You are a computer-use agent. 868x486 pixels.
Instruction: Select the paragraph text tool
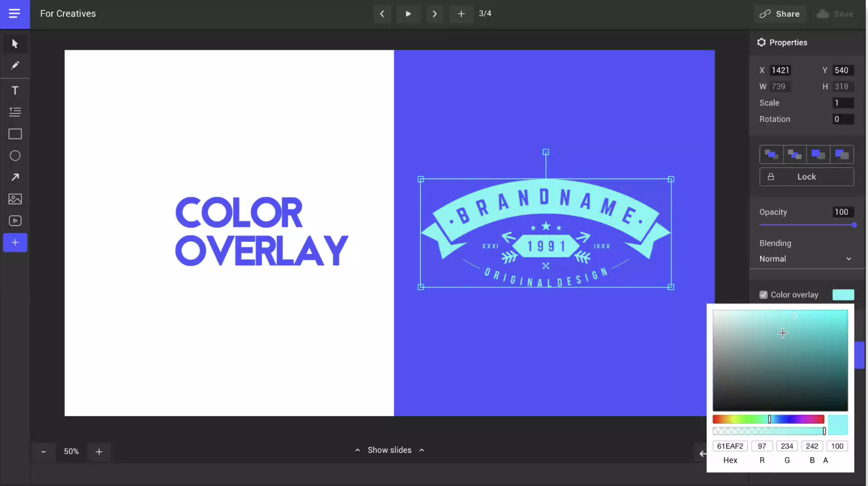[x=15, y=112]
